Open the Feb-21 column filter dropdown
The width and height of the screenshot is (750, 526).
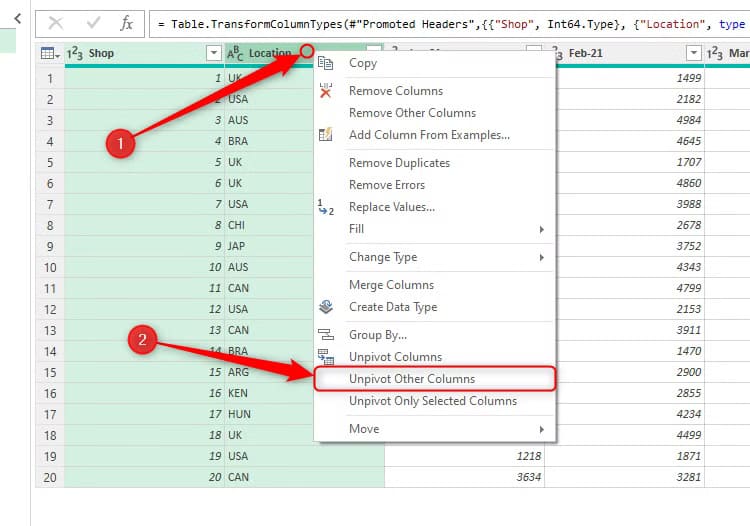pos(694,53)
